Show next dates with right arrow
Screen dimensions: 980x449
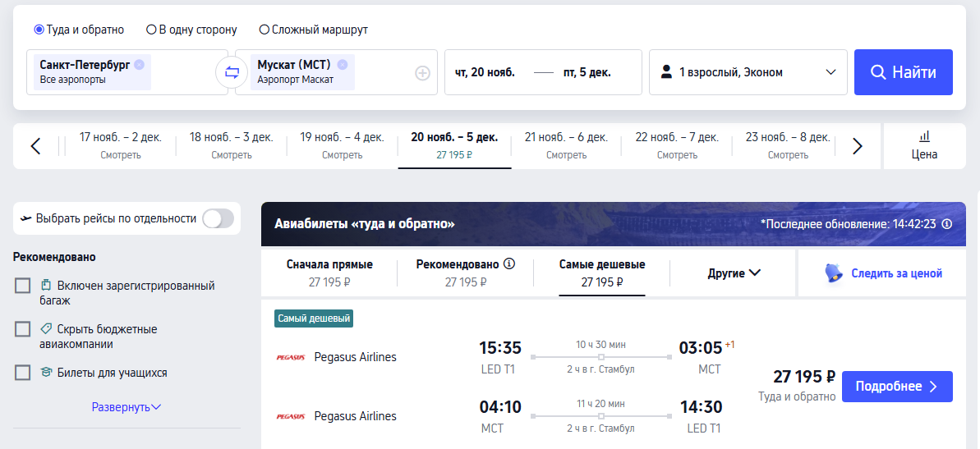coord(858,146)
